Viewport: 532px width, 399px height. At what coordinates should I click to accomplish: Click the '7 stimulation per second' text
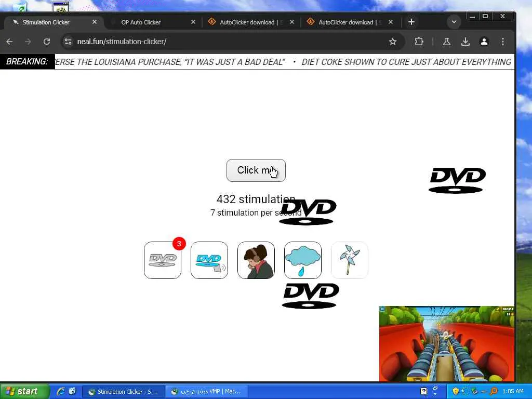[256, 212]
